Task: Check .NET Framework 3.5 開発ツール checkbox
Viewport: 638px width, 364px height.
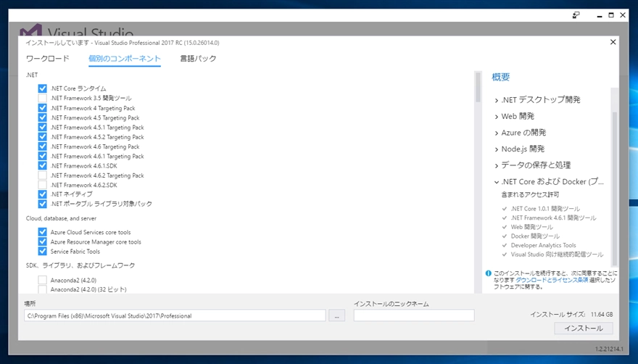Action: point(42,98)
